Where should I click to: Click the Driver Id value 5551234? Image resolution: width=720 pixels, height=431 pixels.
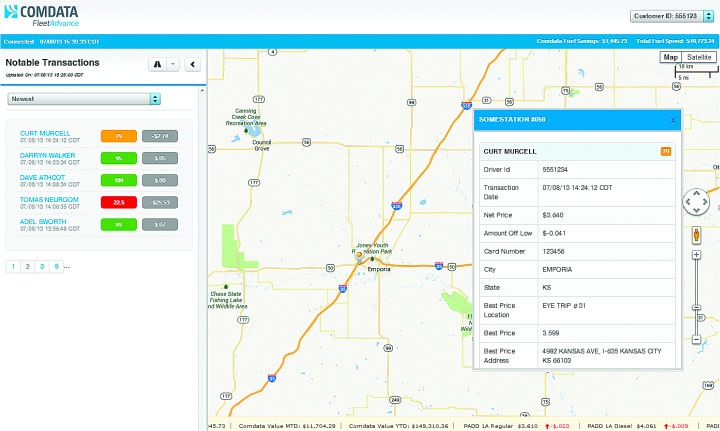point(555,169)
